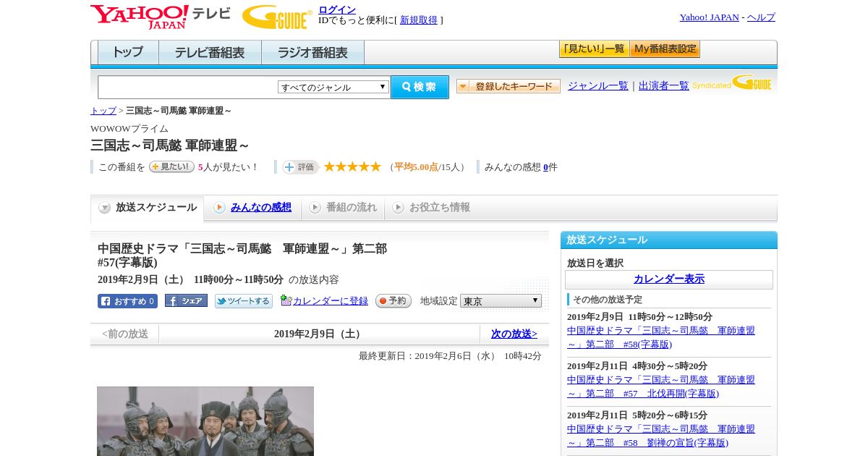Click the カレンダーに登録 link

[331, 301]
